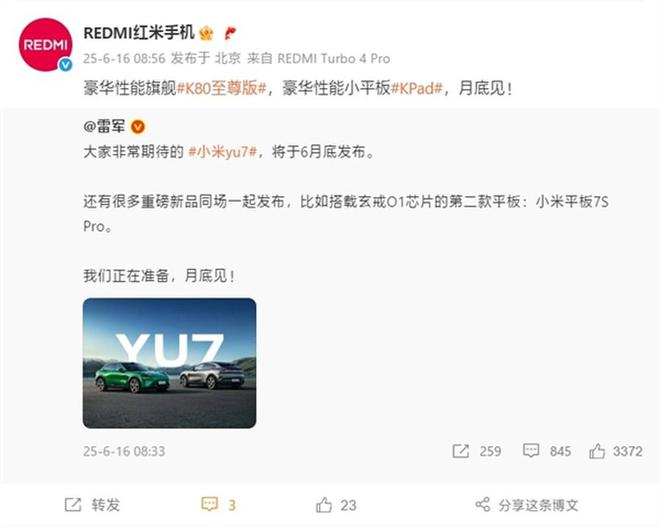Click the REDMI Turbo 4 Pro source link
660x530 pixels.
point(333,58)
